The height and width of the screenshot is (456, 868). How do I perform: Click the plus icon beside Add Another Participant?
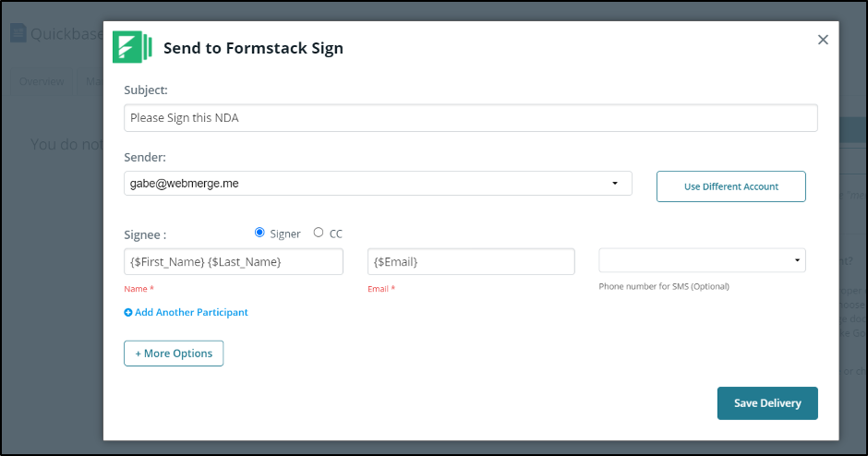point(128,313)
